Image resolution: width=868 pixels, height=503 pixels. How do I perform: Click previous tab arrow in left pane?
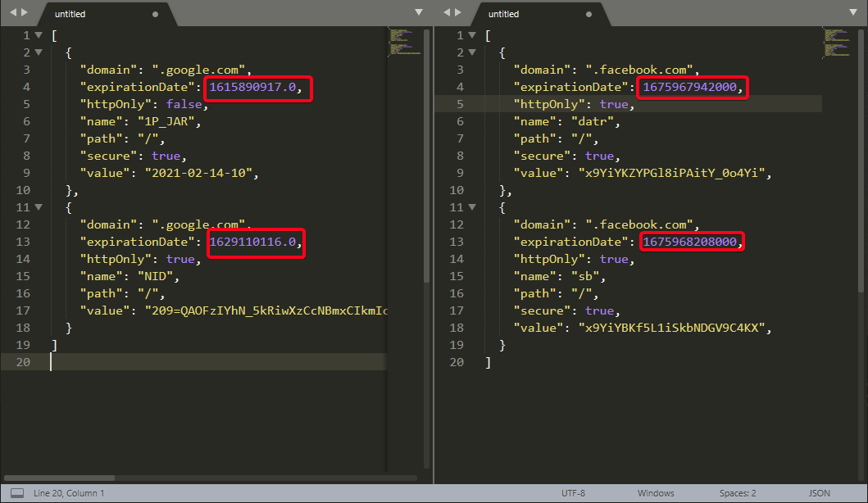[13, 12]
